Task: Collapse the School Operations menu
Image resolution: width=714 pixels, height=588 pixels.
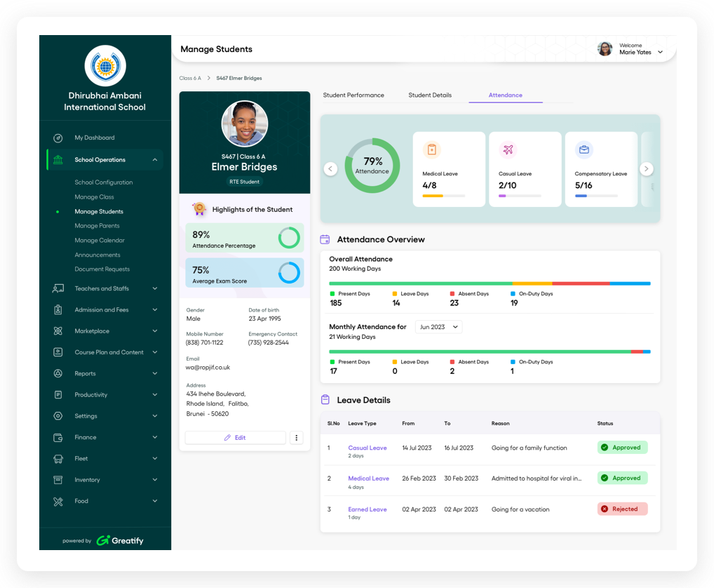Action: tap(154, 160)
